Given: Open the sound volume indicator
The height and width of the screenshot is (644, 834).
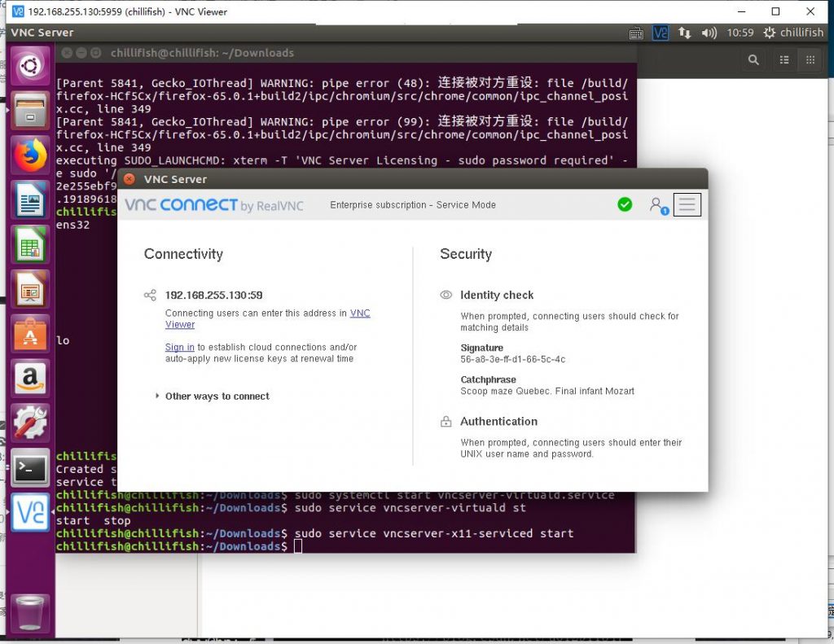Looking at the screenshot, I should click(x=709, y=33).
